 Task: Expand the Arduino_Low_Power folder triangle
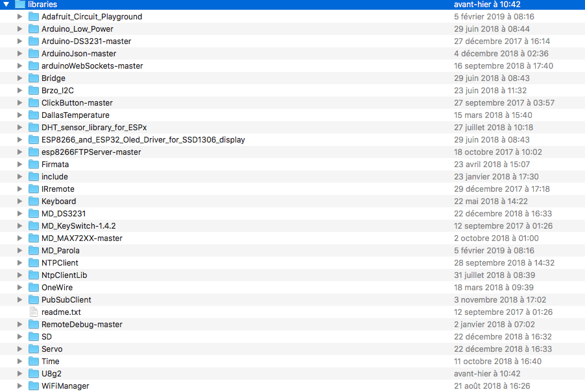pyautogui.click(x=19, y=29)
